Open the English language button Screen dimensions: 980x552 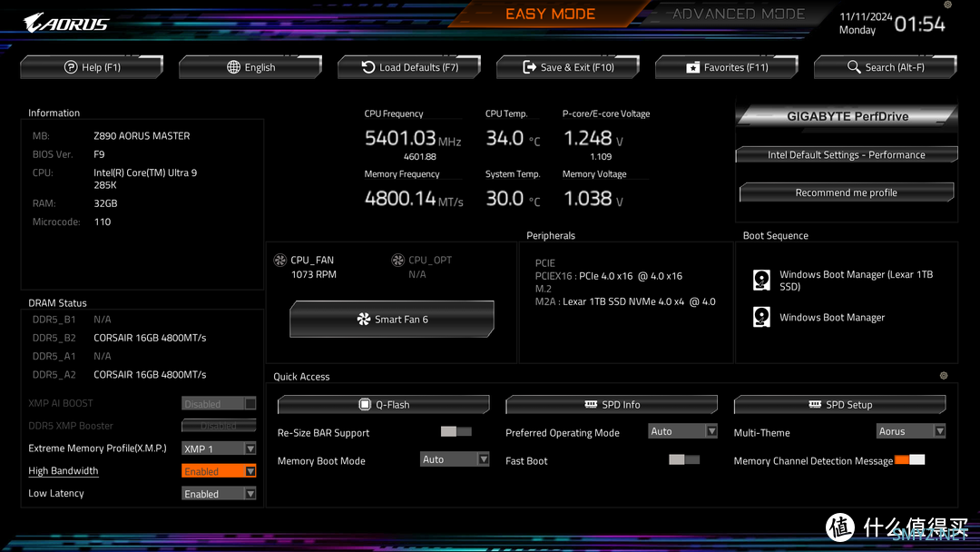(x=250, y=67)
